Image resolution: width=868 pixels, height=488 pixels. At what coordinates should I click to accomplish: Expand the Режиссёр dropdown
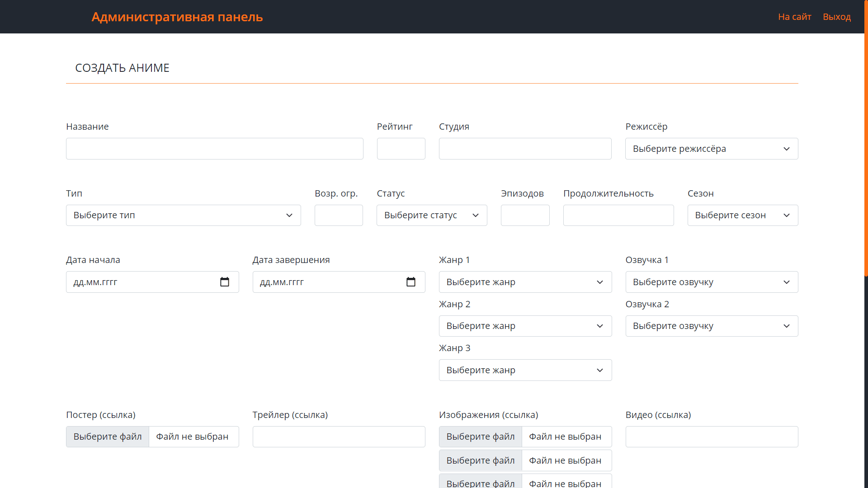click(711, 149)
